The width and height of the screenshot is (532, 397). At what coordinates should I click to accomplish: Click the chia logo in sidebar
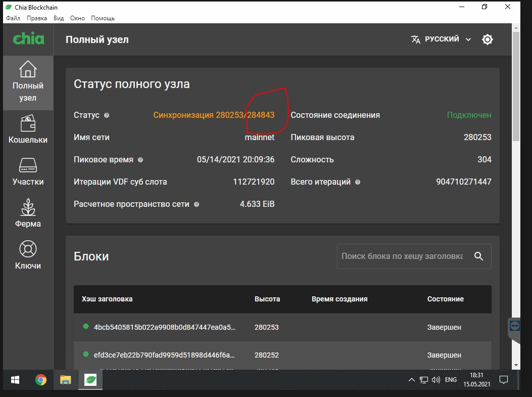click(x=28, y=39)
